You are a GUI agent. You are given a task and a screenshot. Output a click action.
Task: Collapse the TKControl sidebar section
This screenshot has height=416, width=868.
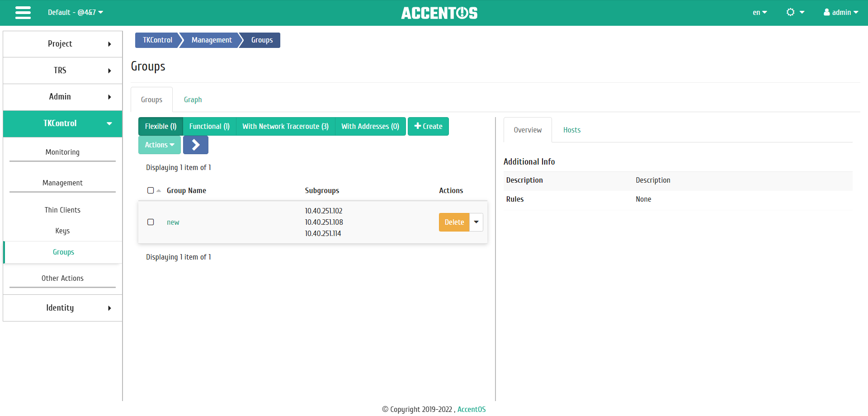pos(63,123)
